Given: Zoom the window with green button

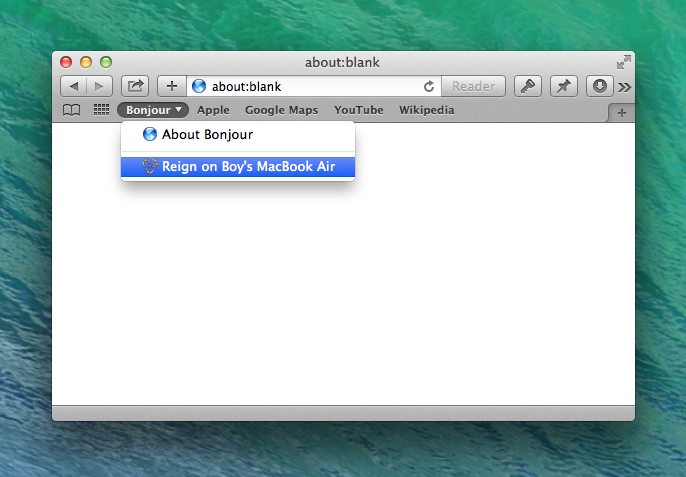Looking at the screenshot, I should [106, 62].
